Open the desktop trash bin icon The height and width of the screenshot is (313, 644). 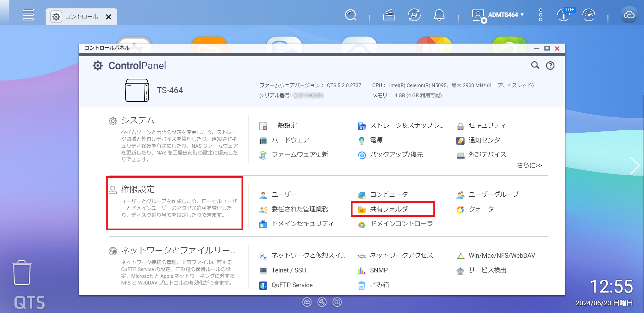pos(22,272)
